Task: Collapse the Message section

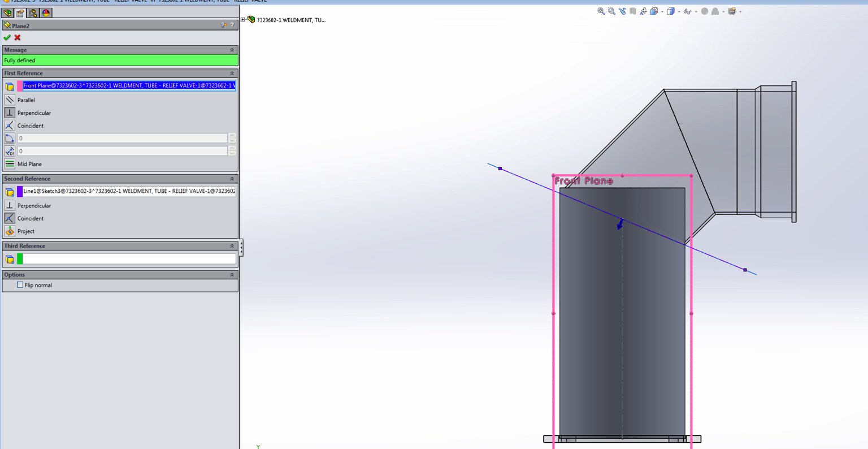Action: (x=232, y=50)
